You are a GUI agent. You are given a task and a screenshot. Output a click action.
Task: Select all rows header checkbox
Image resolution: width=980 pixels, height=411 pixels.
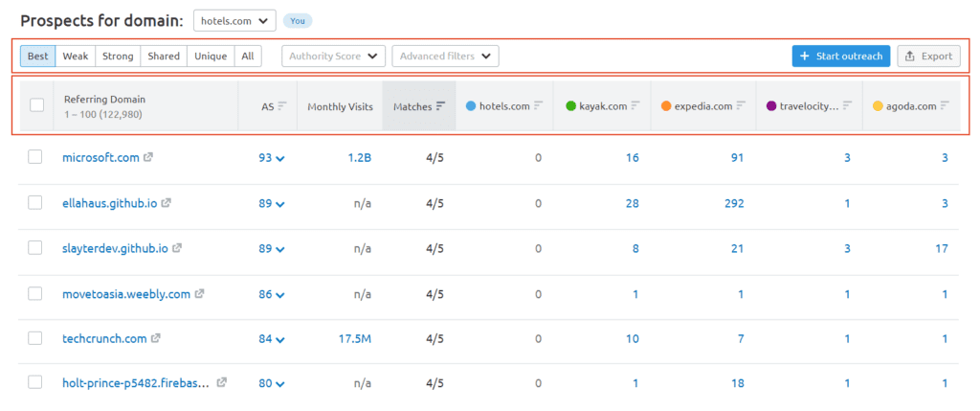click(x=37, y=105)
